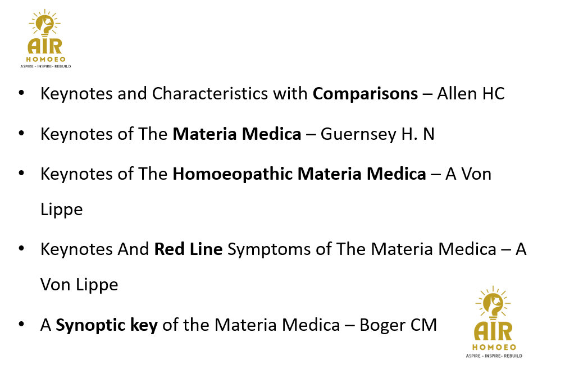Click the bullet before Keynotes and Characteristics
Image resolution: width=565 pixels, height=392 pixels.
point(21,93)
